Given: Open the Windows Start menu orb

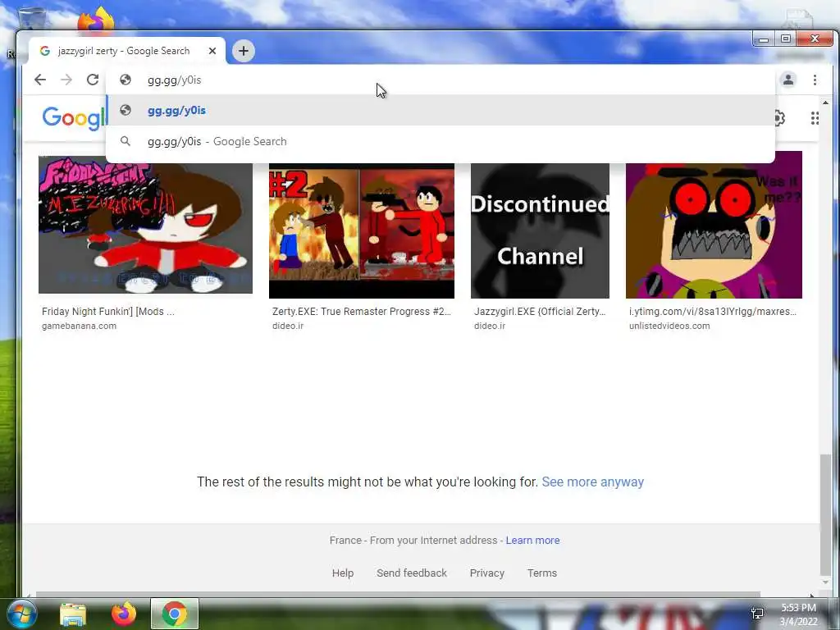Looking at the screenshot, I should (21, 614).
